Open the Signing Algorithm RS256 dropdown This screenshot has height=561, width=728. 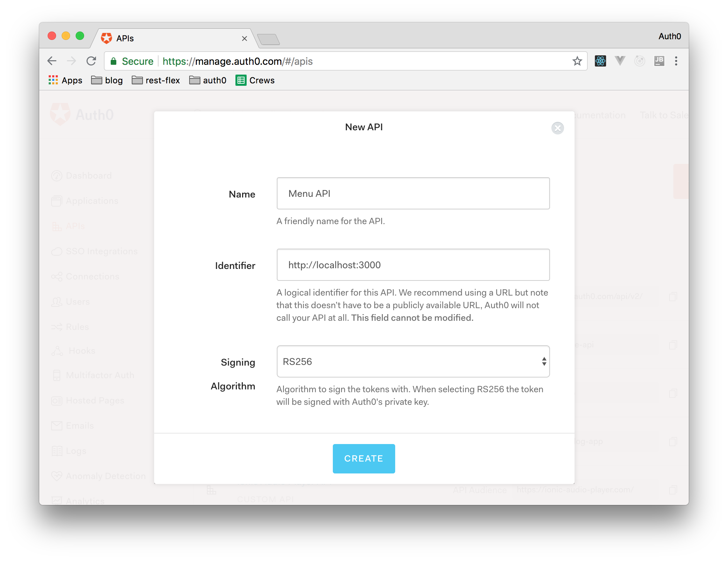point(413,361)
